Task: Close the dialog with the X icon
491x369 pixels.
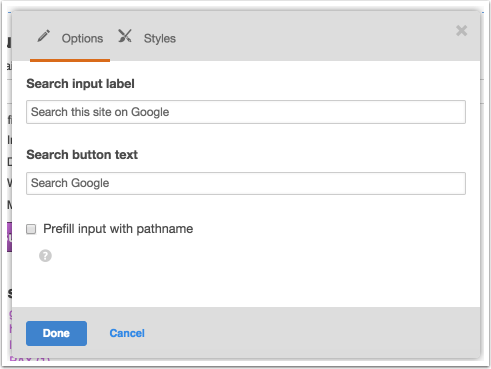Action: click(462, 31)
